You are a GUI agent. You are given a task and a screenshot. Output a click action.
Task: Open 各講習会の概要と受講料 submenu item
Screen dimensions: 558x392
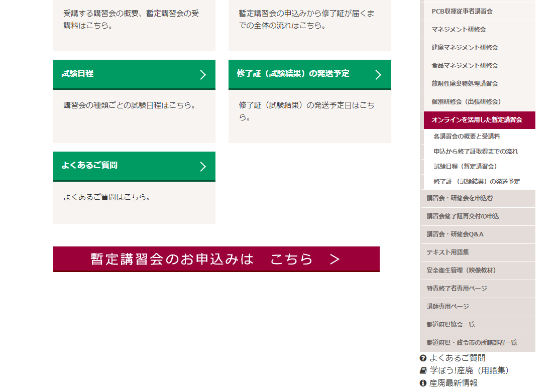point(467,137)
